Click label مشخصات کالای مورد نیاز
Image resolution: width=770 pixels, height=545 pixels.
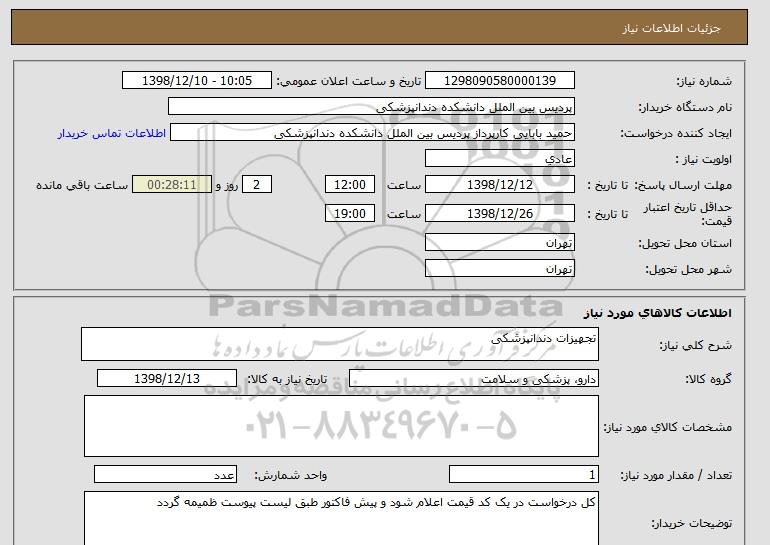pos(667,427)
